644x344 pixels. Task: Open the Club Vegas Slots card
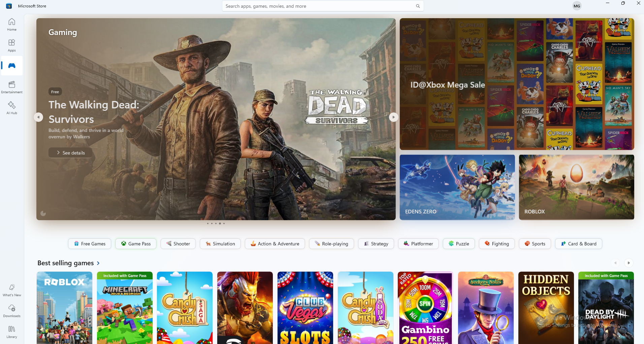click(305, 308)
